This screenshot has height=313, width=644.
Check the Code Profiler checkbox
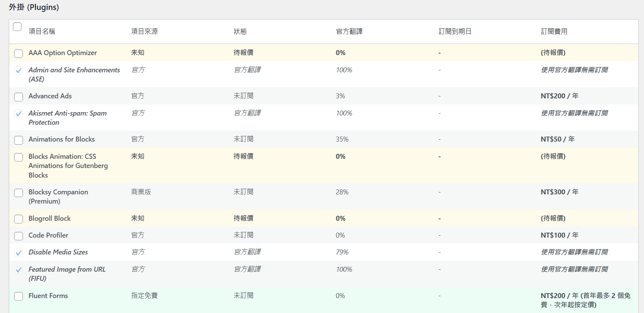[x=18, y=236]
